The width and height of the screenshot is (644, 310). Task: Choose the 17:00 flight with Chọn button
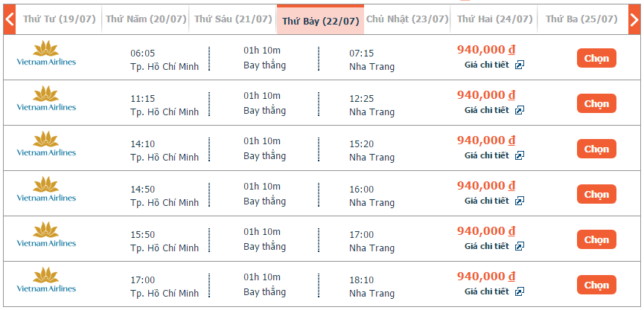596,285
